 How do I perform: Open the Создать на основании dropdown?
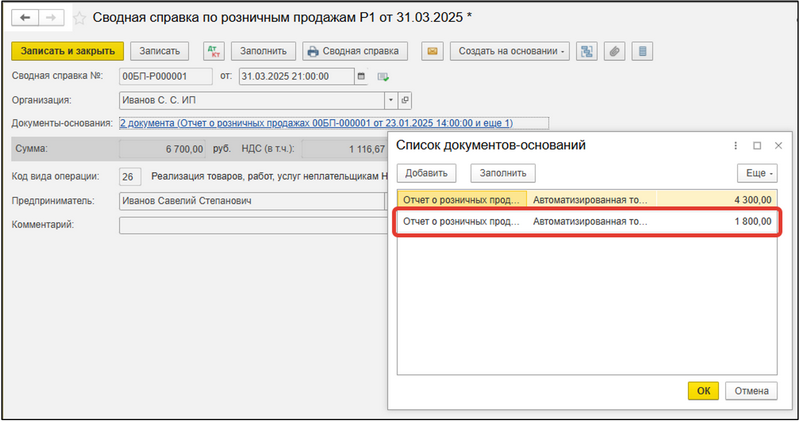coord(510,51)
